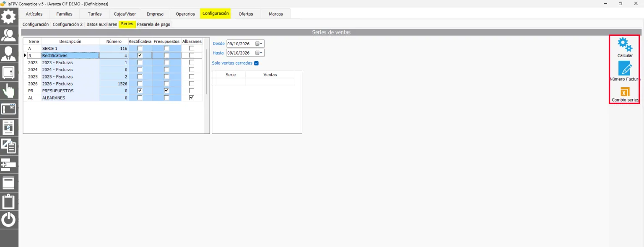Click the Rectificativa column header

[140, 42]
